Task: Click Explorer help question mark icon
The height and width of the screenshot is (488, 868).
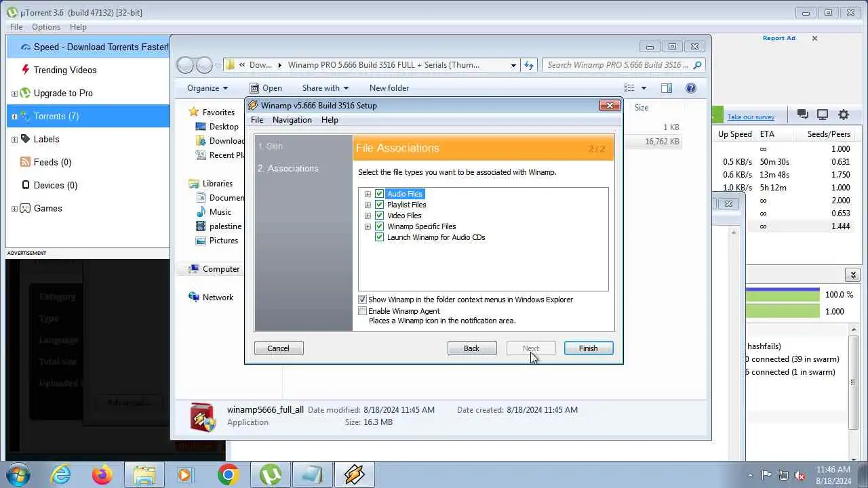Action: click(x=691, y=87)
